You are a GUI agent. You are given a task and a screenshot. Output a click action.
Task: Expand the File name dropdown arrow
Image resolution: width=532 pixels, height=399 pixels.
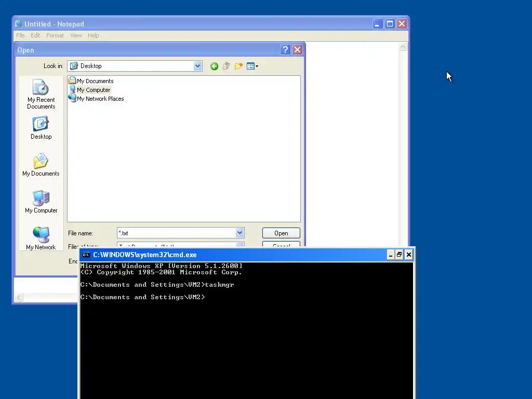tap(240, 233)
